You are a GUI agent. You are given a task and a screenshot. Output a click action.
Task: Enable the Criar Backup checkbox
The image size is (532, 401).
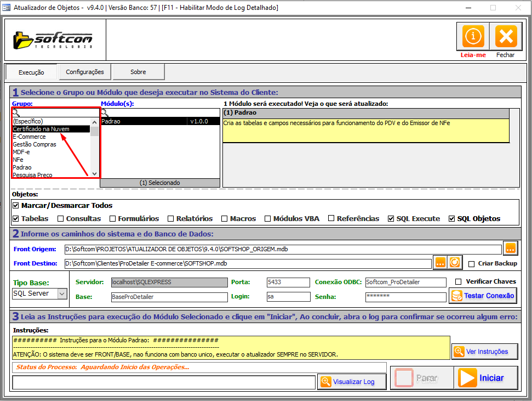(x=472, y=264)
